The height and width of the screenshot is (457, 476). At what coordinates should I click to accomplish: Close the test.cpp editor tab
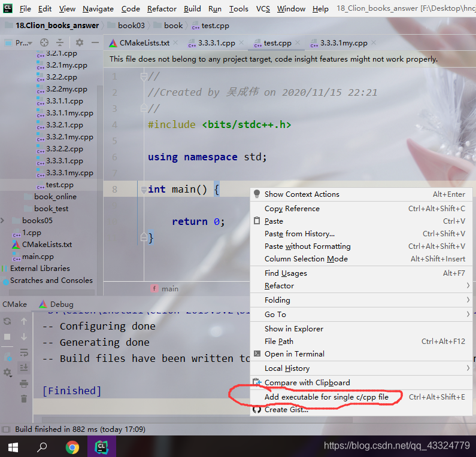(x=298, y=42)
